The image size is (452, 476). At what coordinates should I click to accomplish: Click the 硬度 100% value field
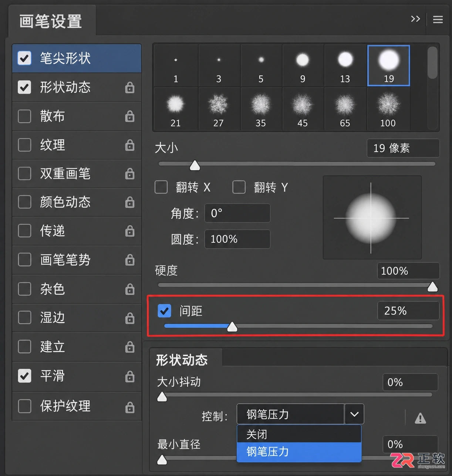[x=408, y=271]
